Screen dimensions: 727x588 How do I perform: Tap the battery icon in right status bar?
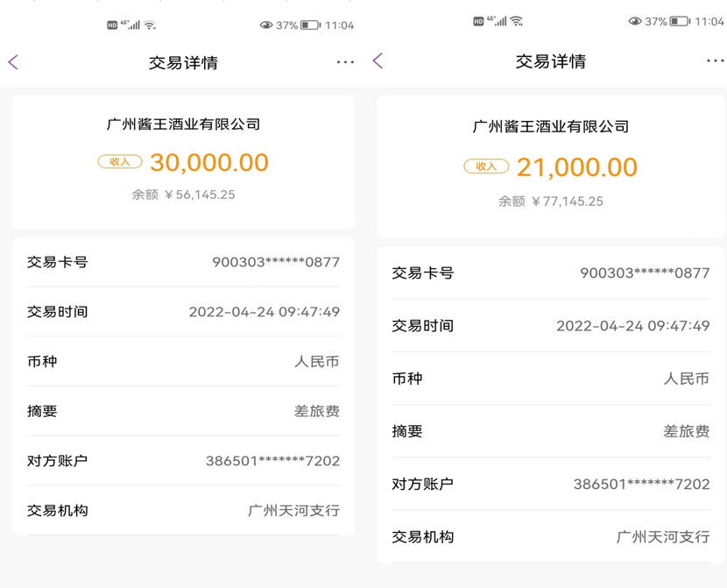click(x=680, y=21)
